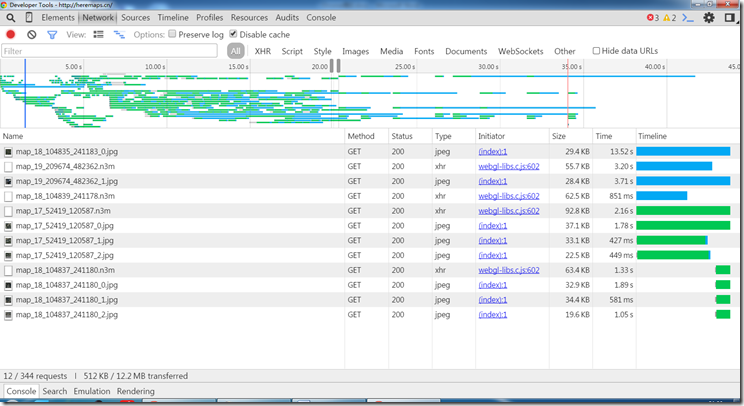Select the All filter button
This screenshot has height=406, width=744.
coord(235,51)
